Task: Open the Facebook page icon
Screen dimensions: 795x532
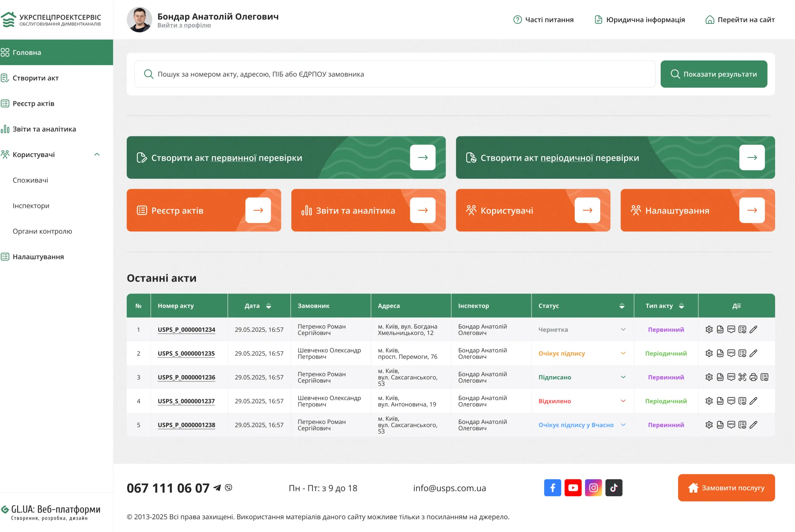Action: point(553,488)
